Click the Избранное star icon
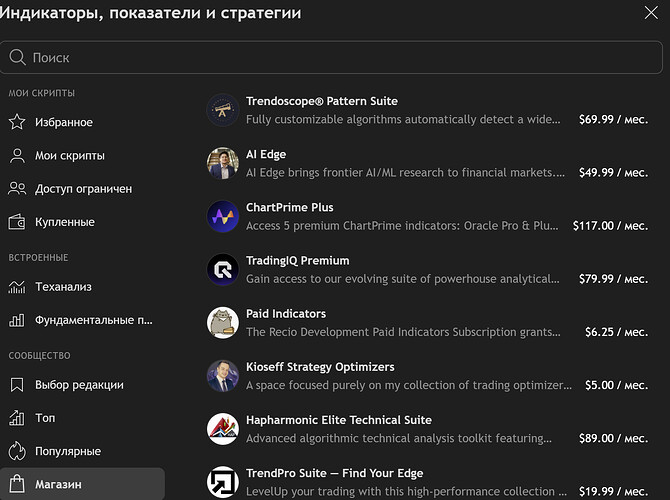Screen dimensions: 670x500 17,122
